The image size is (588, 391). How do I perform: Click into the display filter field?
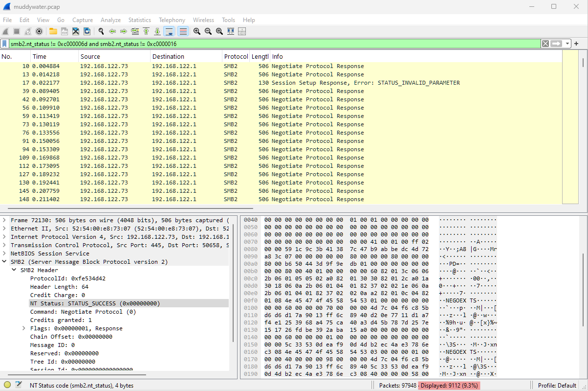(274, 44)
